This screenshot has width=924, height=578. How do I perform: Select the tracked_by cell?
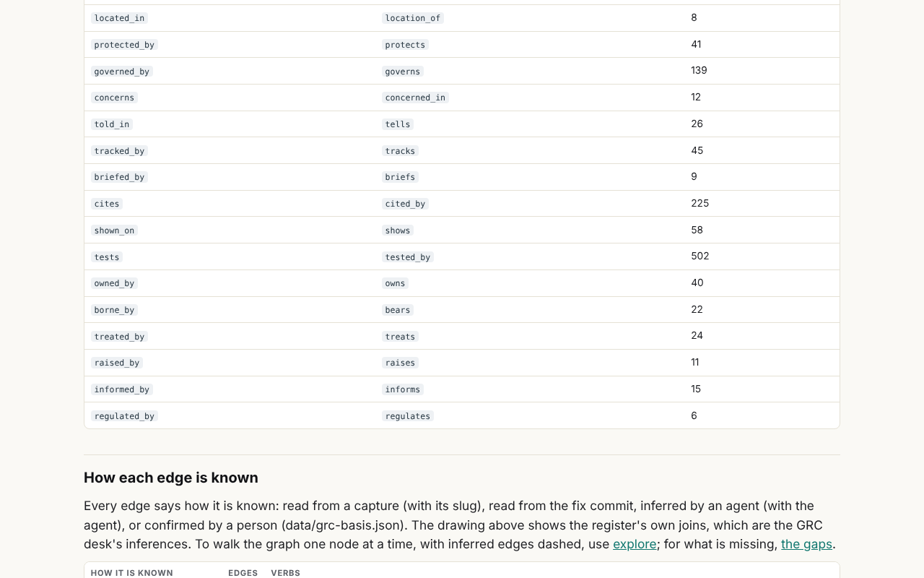[x=119, y=151]
